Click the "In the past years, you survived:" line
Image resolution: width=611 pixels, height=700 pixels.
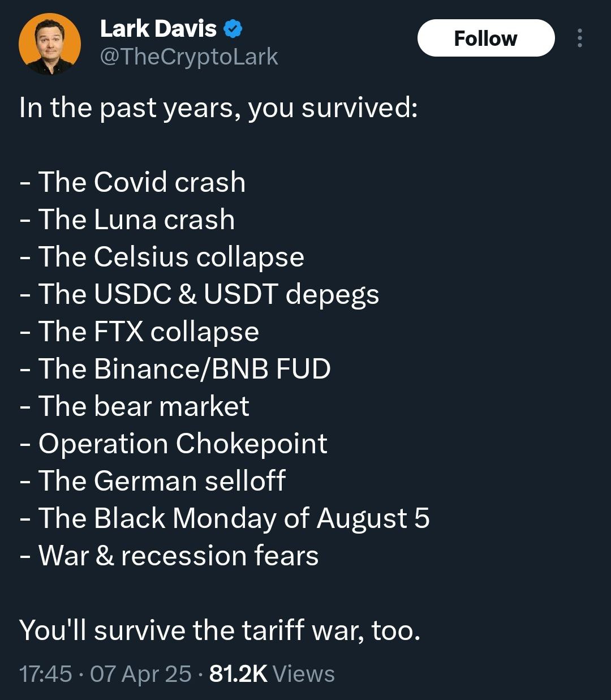tap(218, 108)
